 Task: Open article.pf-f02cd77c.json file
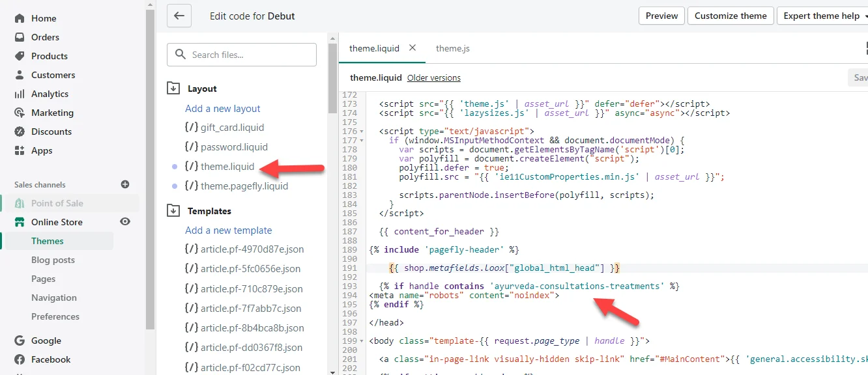(243, 367)
